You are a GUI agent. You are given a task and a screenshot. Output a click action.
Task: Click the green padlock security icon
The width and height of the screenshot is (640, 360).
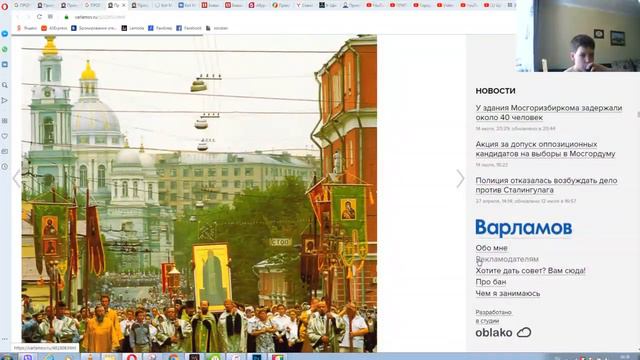pyautogui.click(x=67, y=17)
